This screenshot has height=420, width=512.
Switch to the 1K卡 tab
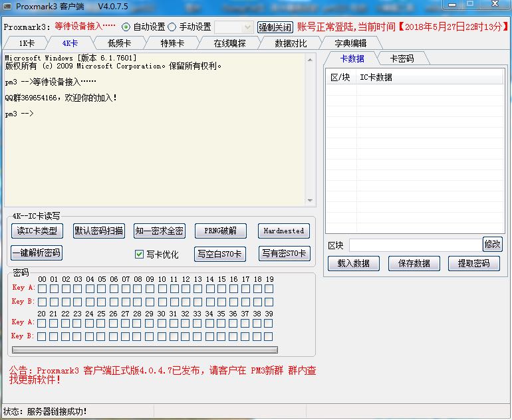pyautogui.click(x=27, y=43)
